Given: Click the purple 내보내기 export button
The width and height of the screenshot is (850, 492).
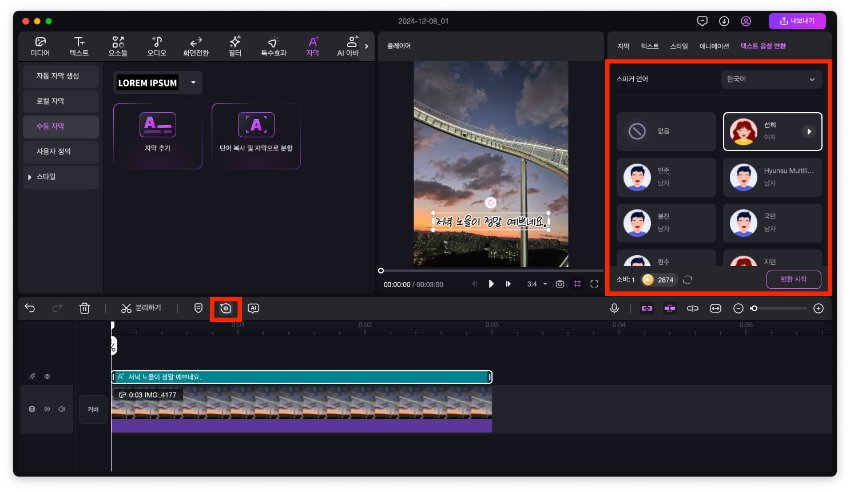Looking at the screenshot, I should click(x=797, y=20).
